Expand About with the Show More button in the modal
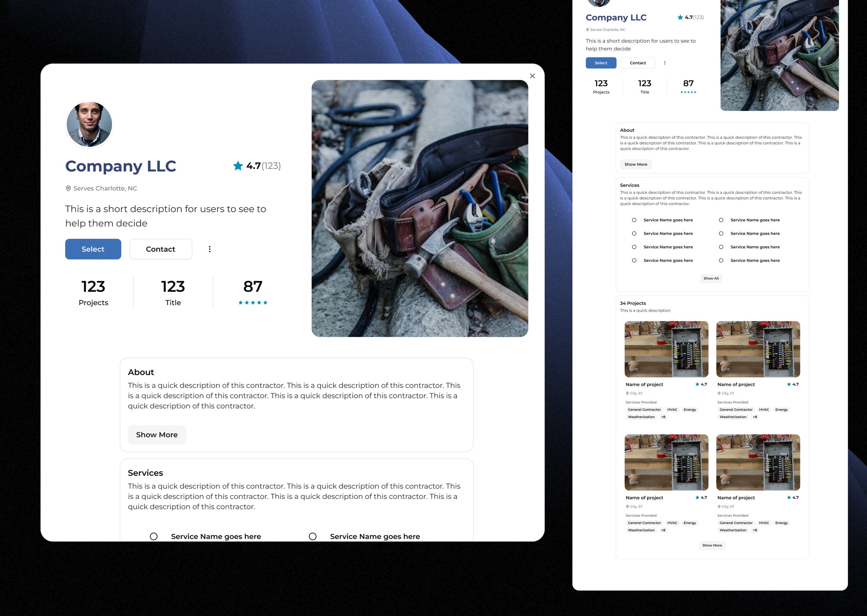 click(157, 435)
